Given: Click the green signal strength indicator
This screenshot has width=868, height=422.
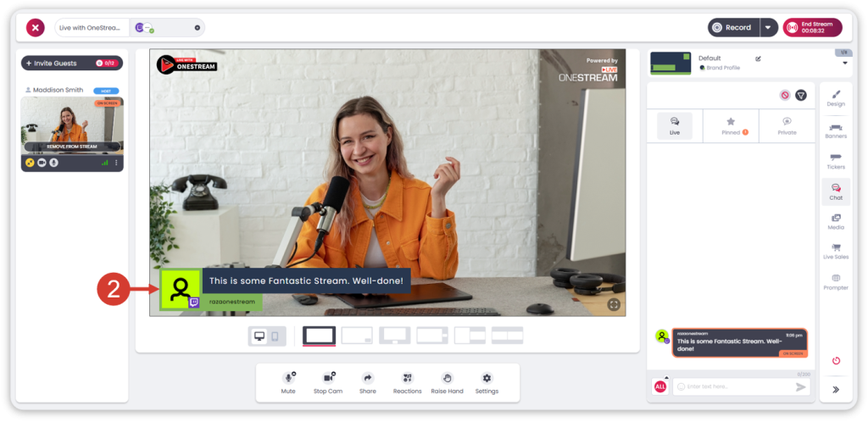Looking at the screenshot, I should 104,163.
